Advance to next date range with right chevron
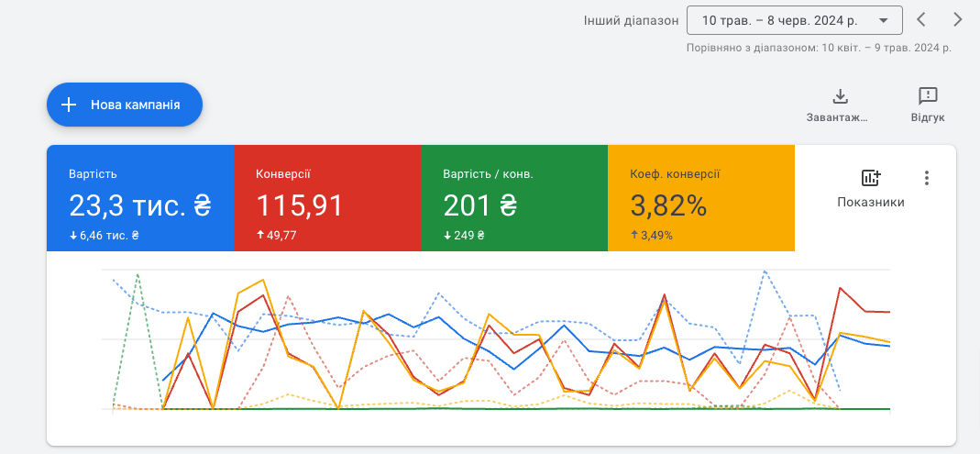Viewport: 980px width, 454px height. click(x=958, y=19)
